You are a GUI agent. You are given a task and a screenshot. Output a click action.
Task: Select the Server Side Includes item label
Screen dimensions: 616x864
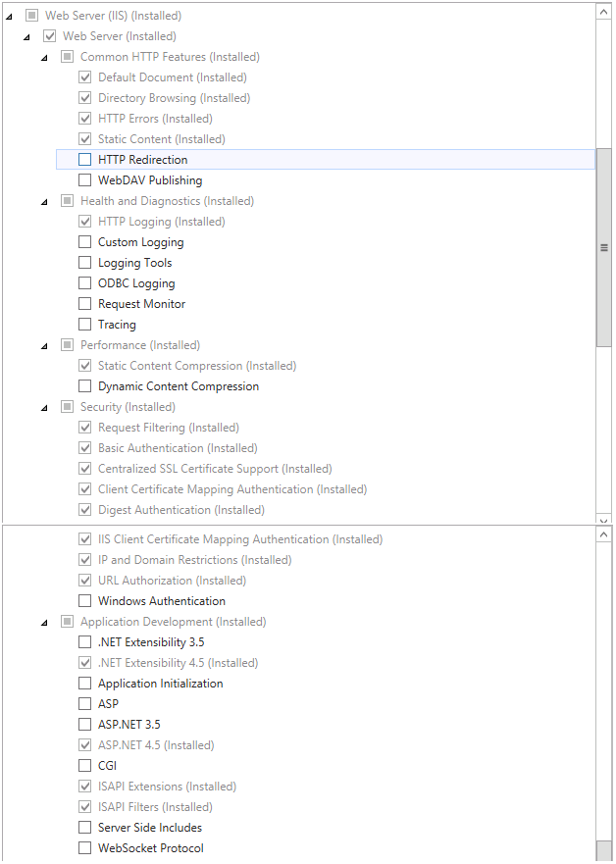coord(150,828)
